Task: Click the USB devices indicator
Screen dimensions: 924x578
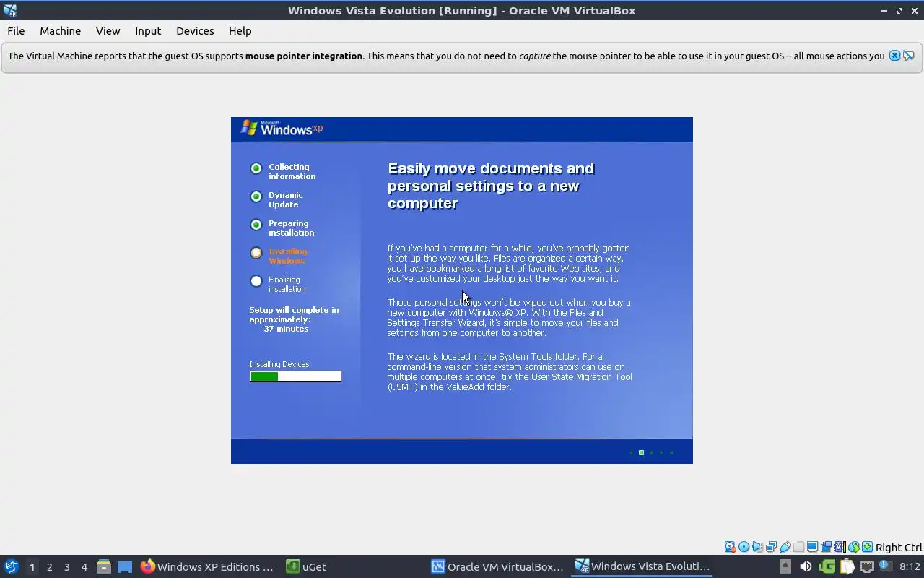Action: pyautogui.click(x=785, y=547)
